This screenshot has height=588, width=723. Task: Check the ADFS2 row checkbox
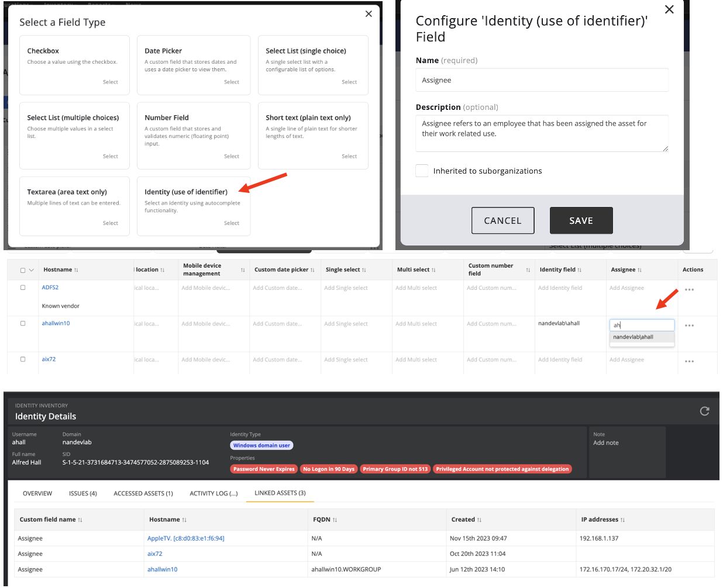[x=23, y=288]
